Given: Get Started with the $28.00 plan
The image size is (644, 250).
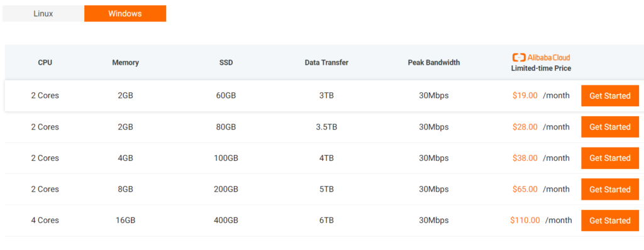Looking at the screenshot, I should (610, 127).
